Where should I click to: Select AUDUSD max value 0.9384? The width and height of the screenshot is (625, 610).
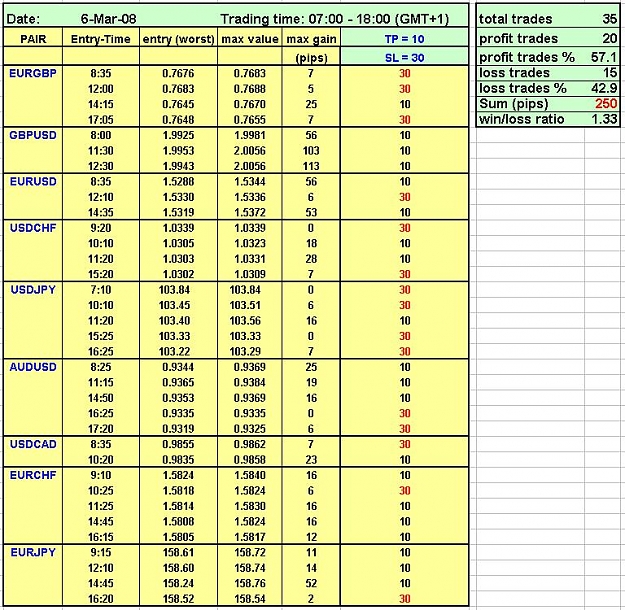(x=250, y=383)
